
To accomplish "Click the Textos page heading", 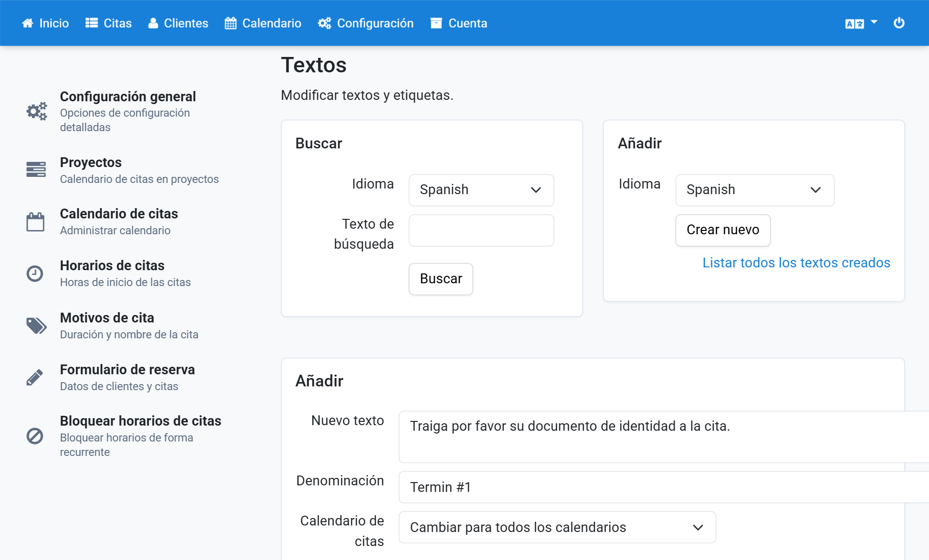I will [x=314, y=65].
